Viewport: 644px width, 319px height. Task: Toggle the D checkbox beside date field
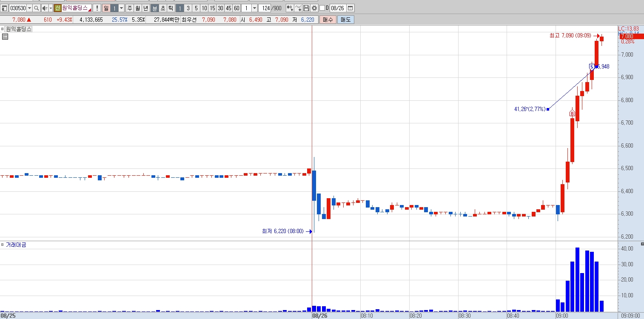pos(322,8)
